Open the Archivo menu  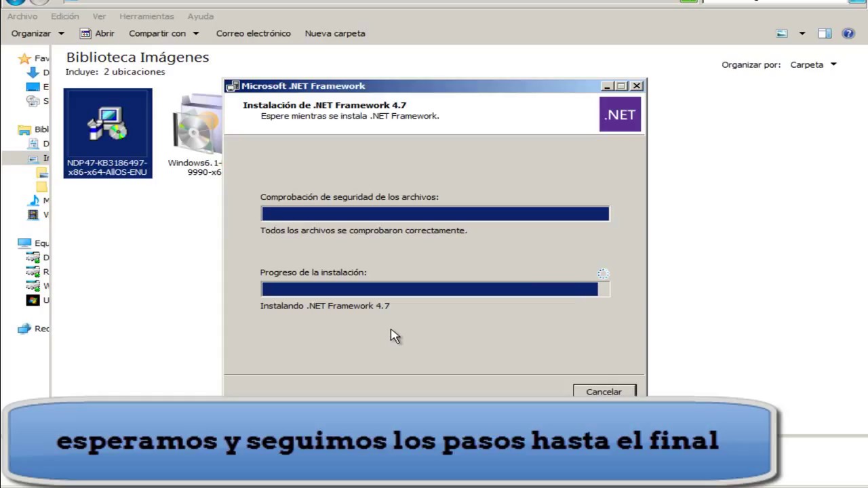(22, 16)
